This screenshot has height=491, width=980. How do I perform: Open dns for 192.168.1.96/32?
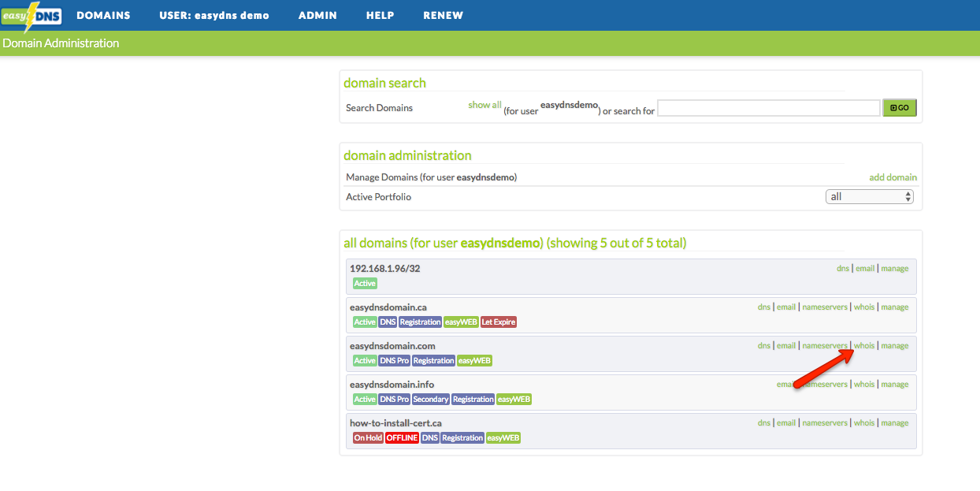[x=843, y=269]
